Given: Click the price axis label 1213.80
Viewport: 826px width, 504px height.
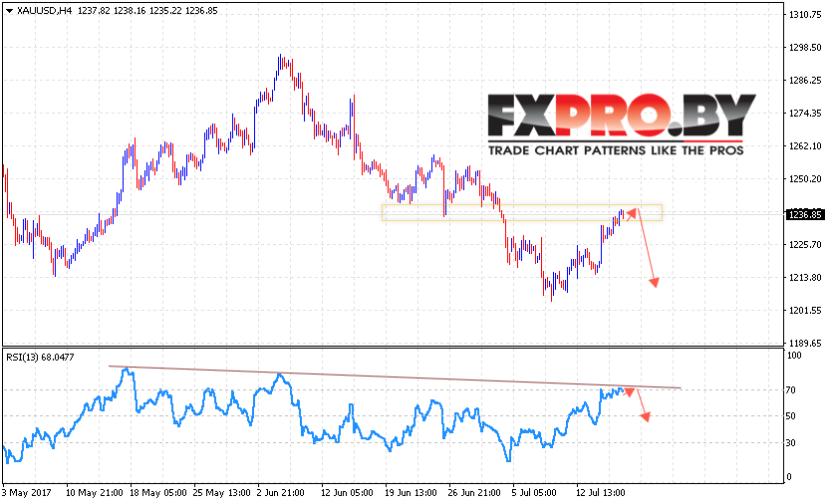Looking at the screenshot, I should (x=805, y=278).
